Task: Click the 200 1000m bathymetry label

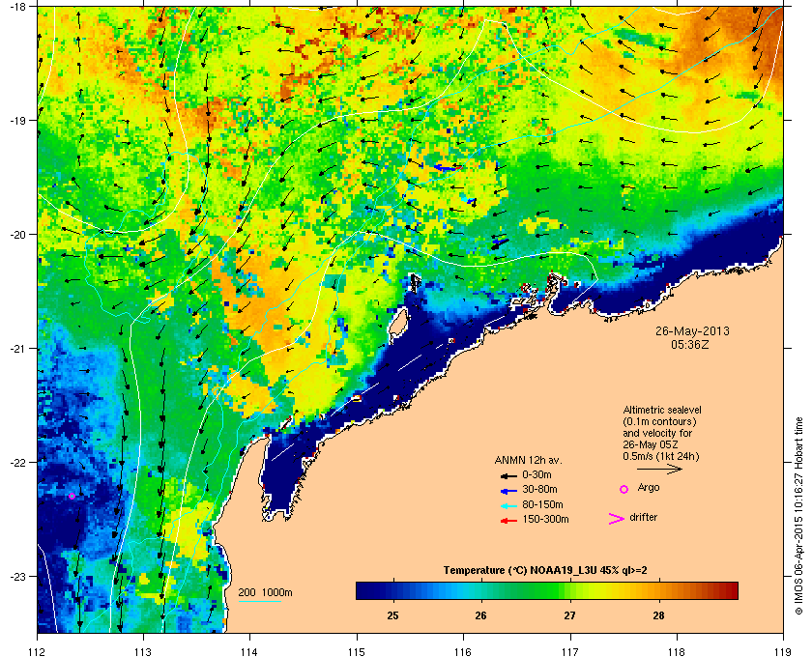Action: tap(265, 593)
